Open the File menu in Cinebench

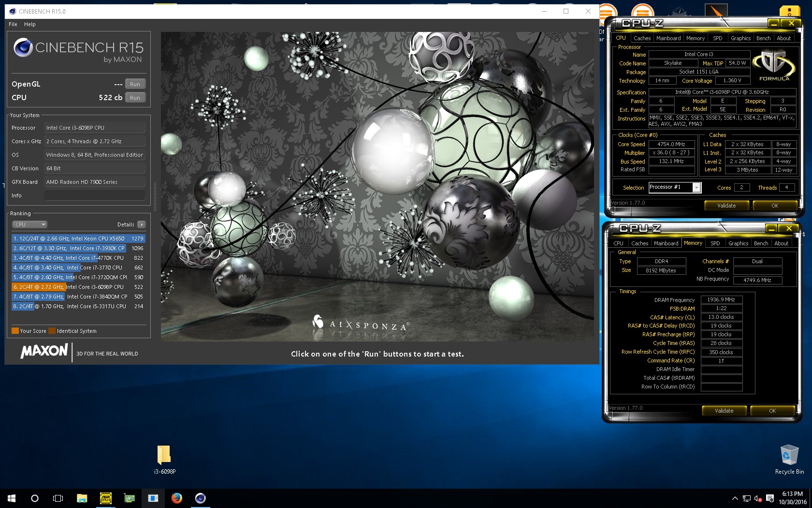coord(13,24)
